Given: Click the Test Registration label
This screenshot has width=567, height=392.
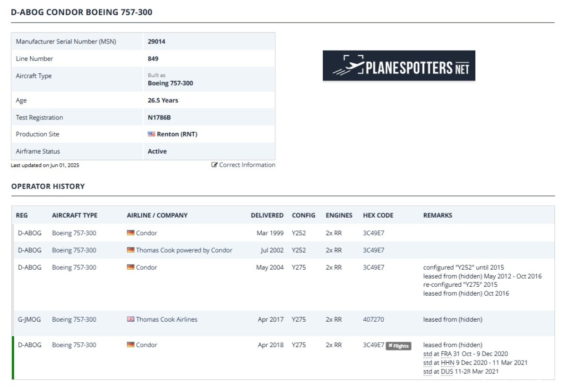Looking at the screenshot, I should click(x=39, y=117).
